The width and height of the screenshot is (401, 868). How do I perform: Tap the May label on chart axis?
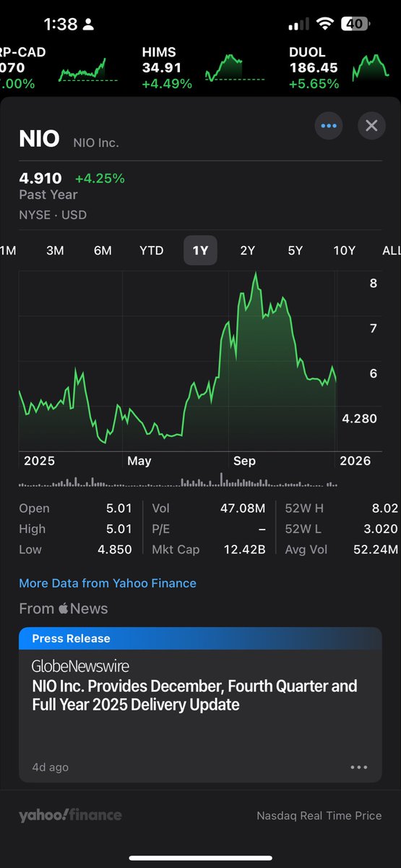[x=139, y=461]
